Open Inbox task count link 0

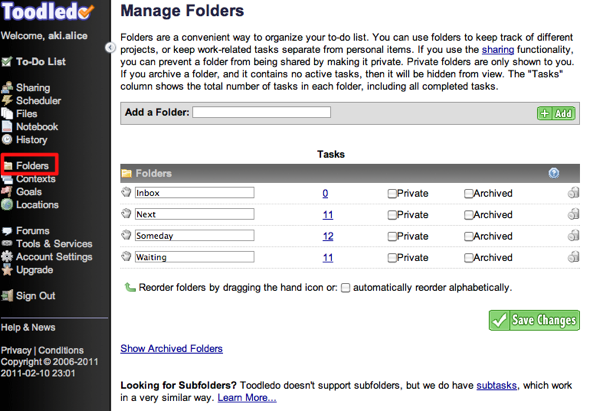[x=325, y=194]
